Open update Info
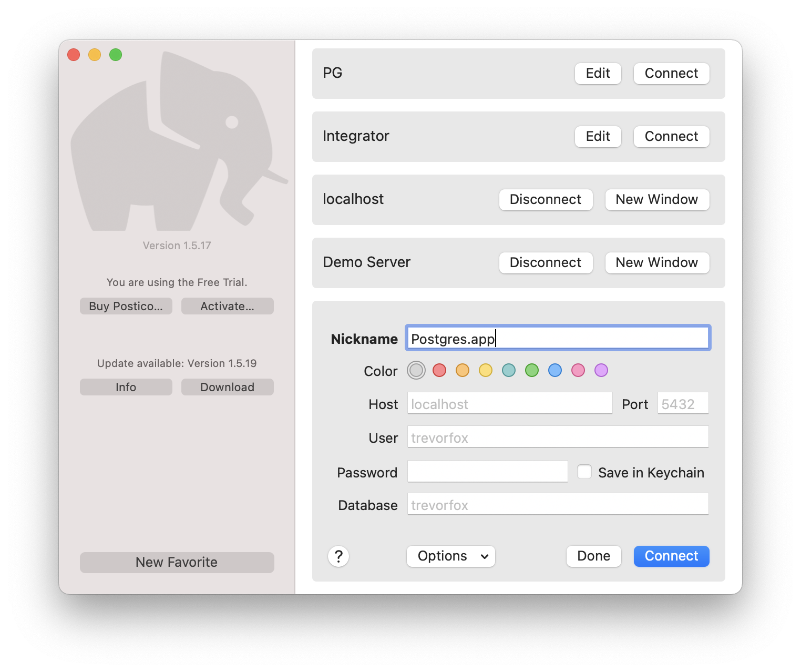This screenshot has width=801, height=672. pyautogui.click(x=126, y=387)
